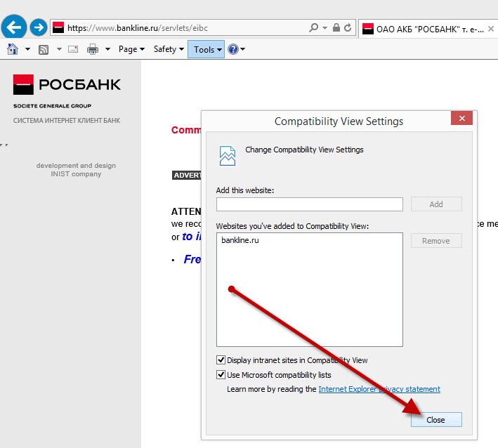Open the Safety menu
Viewport: 498px width, 448px height.
tap(169, 49)
